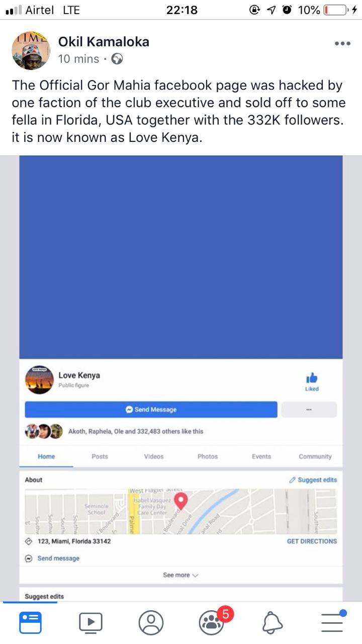Switch to the Community tab

pyautogui.click(x=315, y=456)
